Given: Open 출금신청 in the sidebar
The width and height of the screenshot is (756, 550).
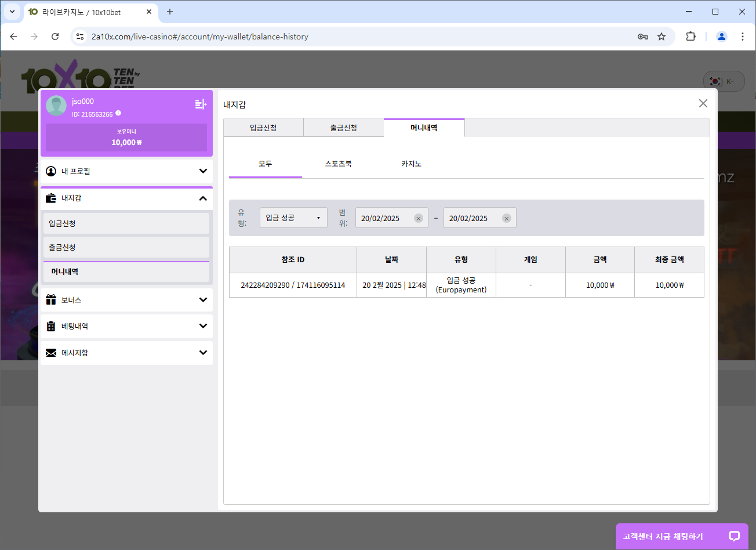Looking at the screenshot, I should [126, 247].
